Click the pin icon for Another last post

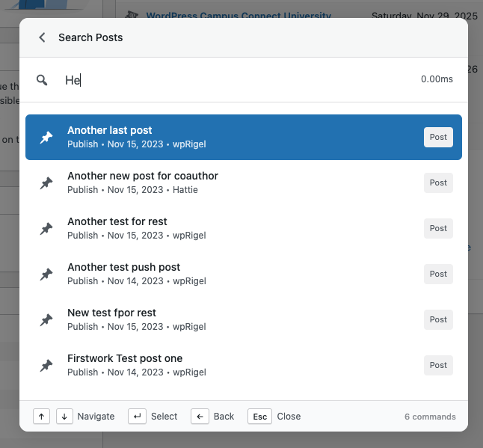pyautogui.click(x=46, y=138)
